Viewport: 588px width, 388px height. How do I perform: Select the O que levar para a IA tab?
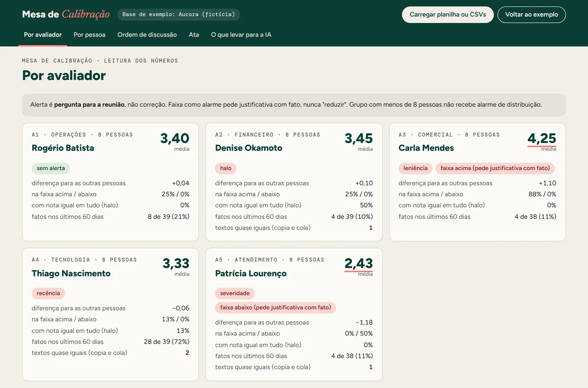point(241,35)
